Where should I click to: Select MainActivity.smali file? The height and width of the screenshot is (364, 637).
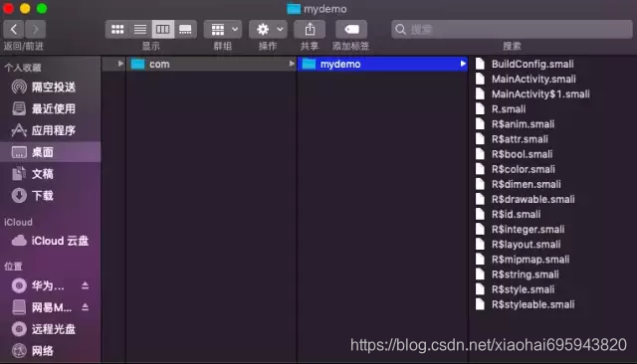click(x=533, y=80)
